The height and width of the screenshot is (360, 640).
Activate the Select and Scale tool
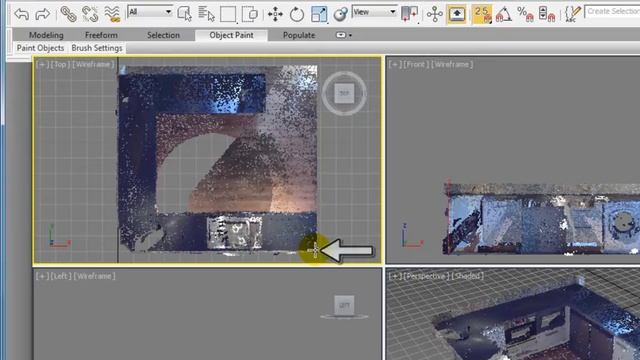[x=319, y=14]
